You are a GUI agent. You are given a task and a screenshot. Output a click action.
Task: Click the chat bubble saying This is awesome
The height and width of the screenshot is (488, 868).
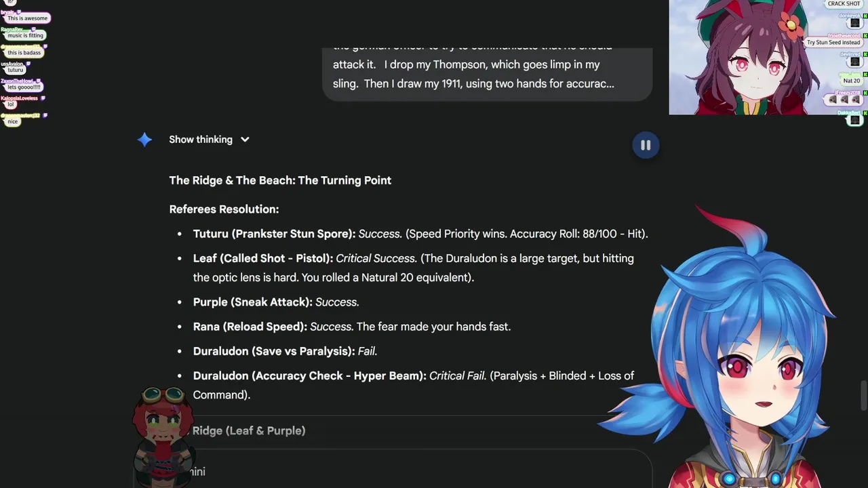click(27, 18)
